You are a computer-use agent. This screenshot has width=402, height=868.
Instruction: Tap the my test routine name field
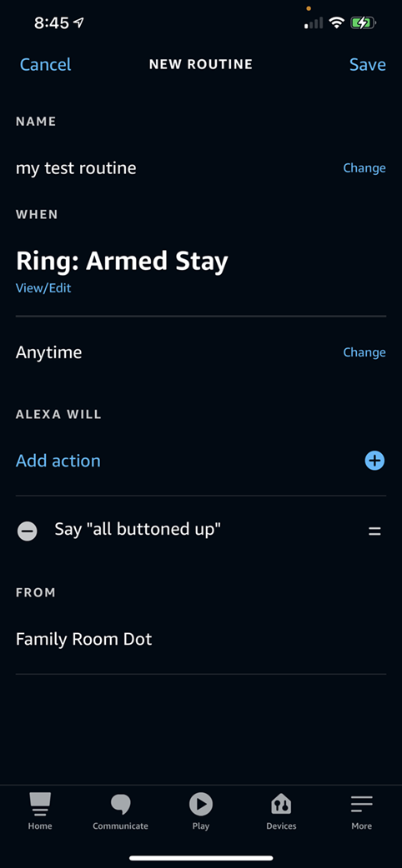tap(76, 167)
